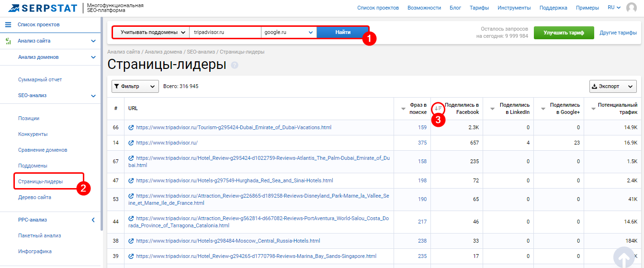Viewport: 644px width, 268px height.
Task: Select Список проектов in sidebar
Action: coord(38,24)
